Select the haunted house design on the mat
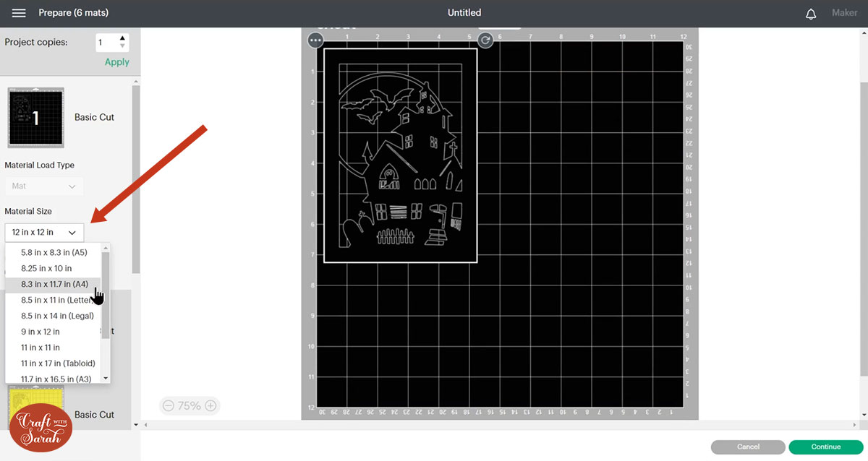The image size is (868, 461). click(x=400, y=155)
